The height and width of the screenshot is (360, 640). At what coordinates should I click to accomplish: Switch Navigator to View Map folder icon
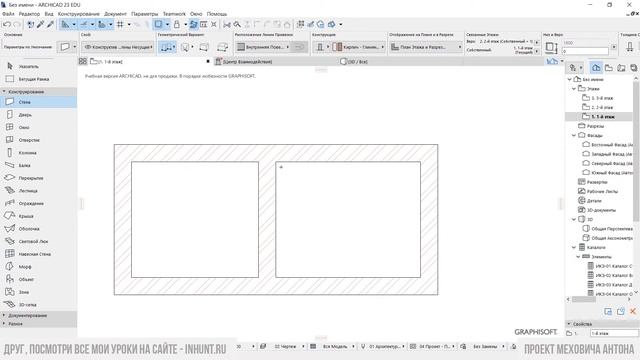(609, 68)
